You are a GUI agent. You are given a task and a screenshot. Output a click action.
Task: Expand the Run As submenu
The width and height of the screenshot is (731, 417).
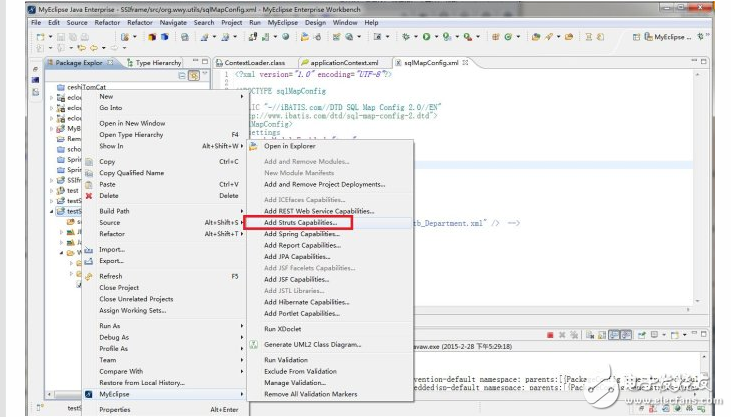[241, 325]
